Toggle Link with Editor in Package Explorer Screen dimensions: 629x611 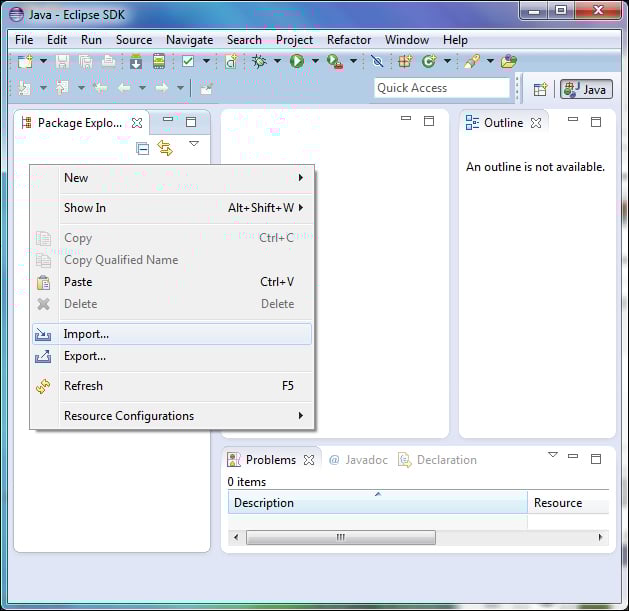[165, 148]
